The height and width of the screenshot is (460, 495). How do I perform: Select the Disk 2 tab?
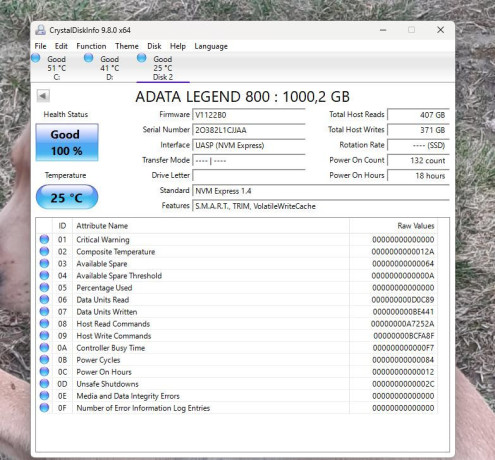163,68
